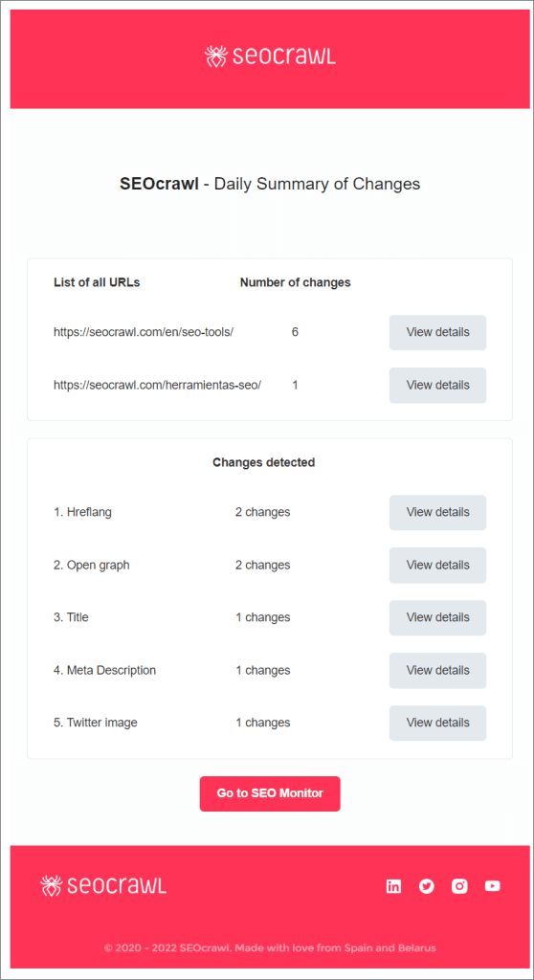Open the LinkedIn icon in footer

[393, 885]
